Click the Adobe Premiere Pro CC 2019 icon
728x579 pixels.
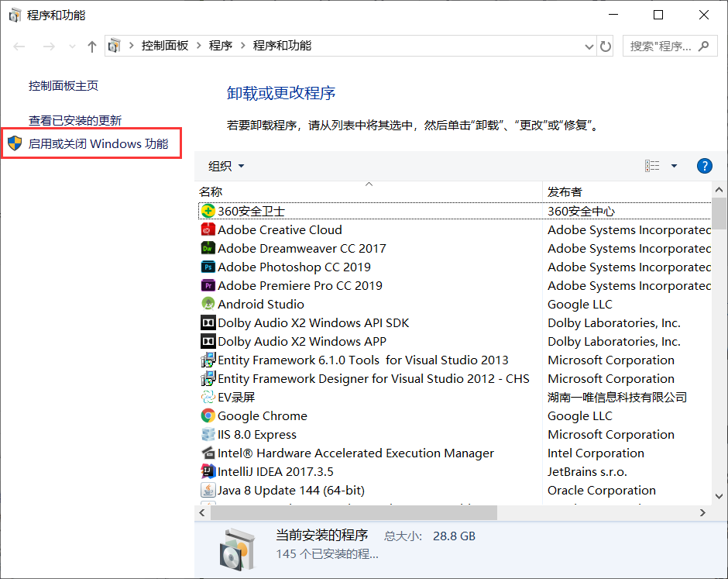pos(208,285)
